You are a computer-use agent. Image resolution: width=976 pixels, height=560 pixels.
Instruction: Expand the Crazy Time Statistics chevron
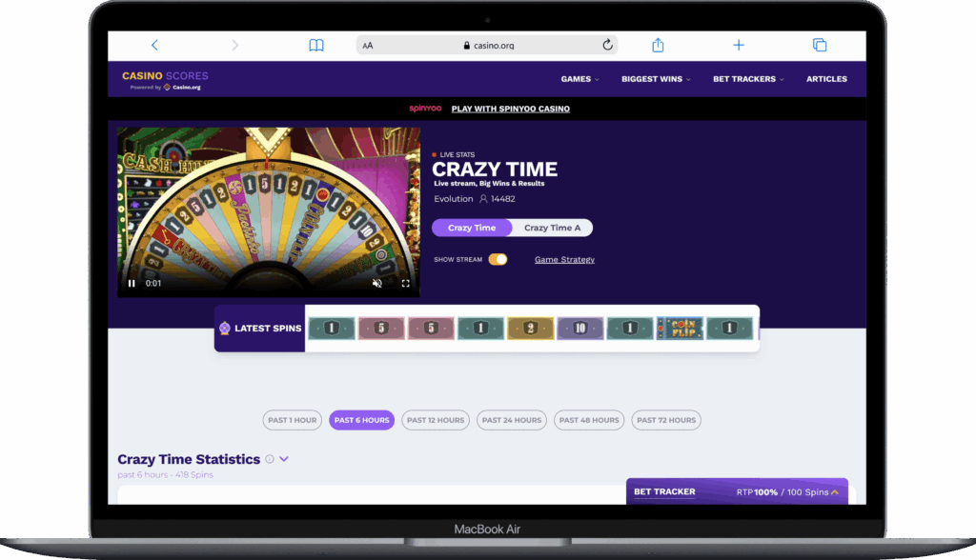(283, 458)
